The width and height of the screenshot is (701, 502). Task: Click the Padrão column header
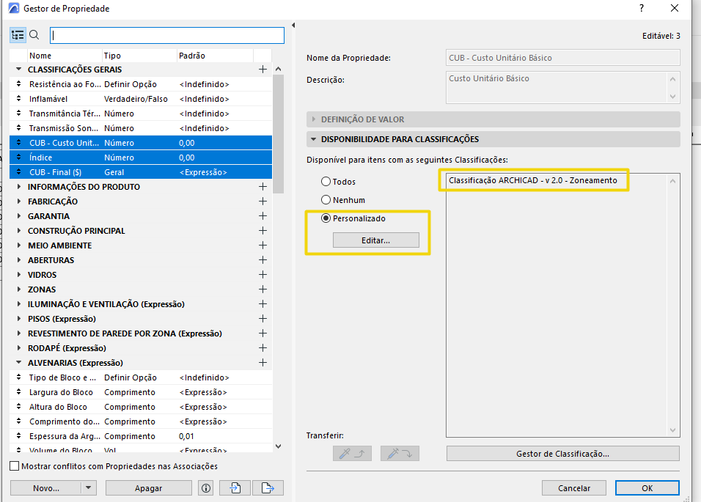click(x=215, y=56)
